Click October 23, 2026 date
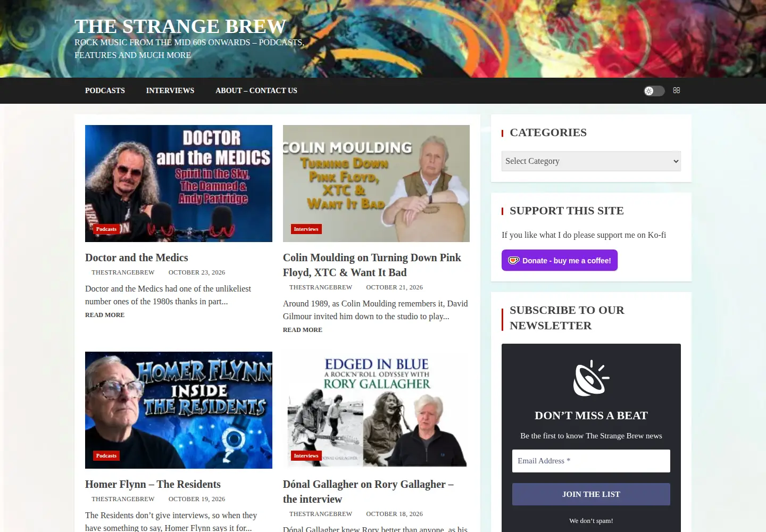The height and width of the screenshot is (532, 766). coord(197,272)
